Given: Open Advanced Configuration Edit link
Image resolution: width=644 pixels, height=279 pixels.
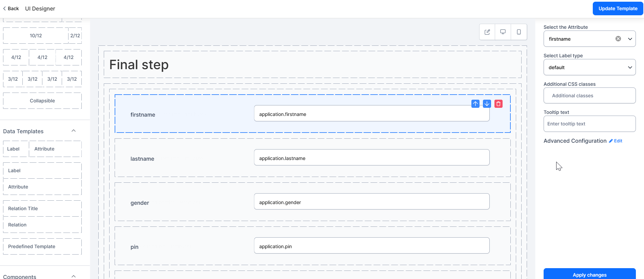Looking at the screenshot, I should tap(616, 141).
